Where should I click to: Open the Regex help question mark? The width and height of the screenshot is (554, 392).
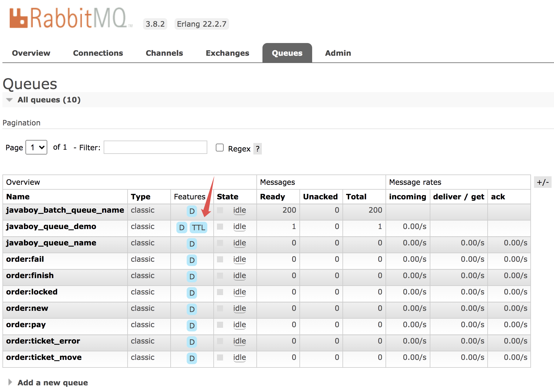click(257, 149)
